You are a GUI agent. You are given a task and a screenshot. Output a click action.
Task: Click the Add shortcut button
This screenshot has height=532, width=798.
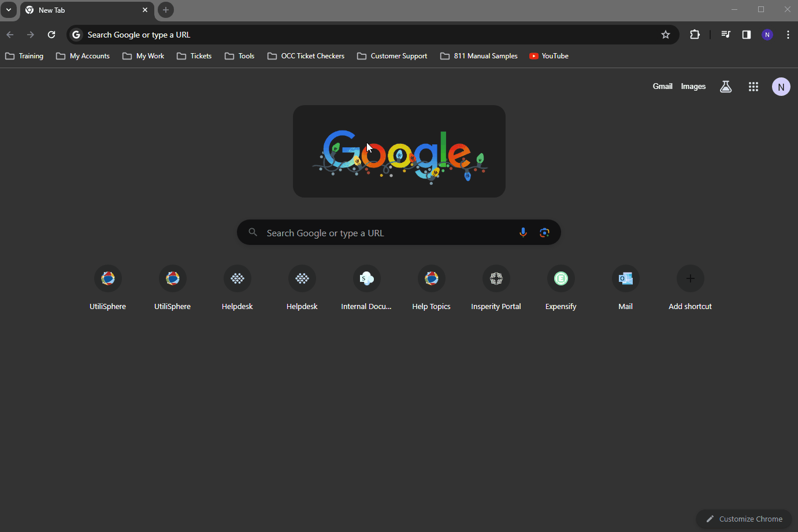(x=690, y=288)
